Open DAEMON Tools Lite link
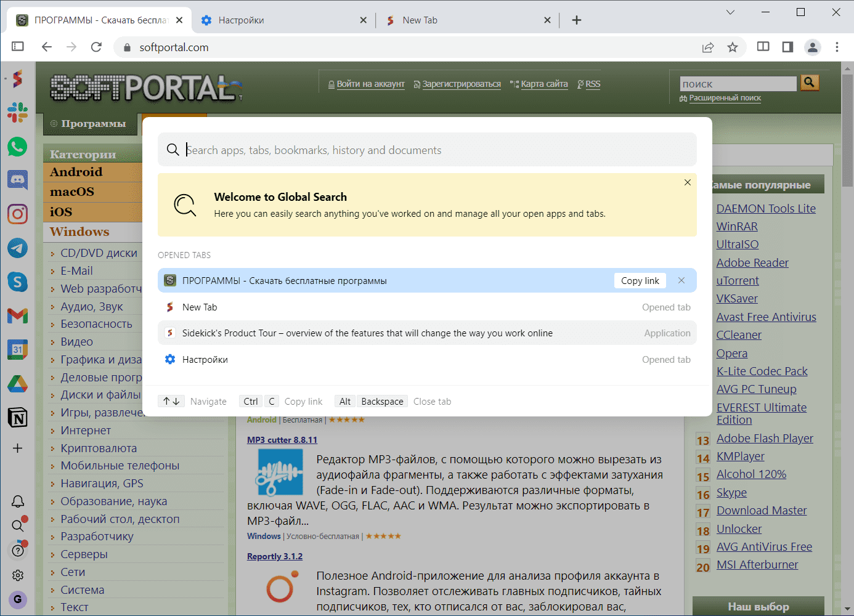The image size is (854, 616). (766, 209)
